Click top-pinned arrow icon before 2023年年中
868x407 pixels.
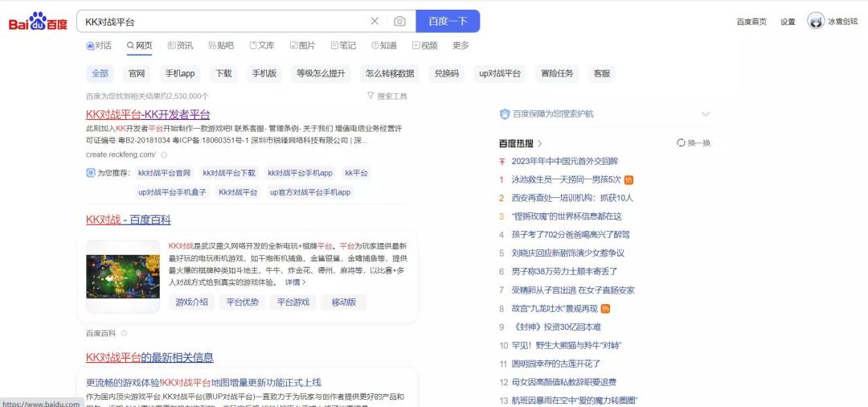502,161
